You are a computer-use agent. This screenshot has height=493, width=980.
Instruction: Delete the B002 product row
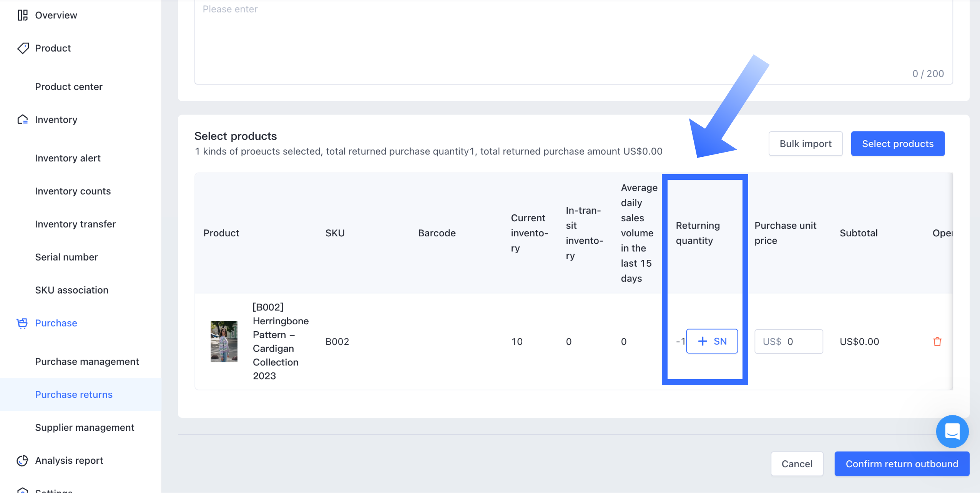pyautogui.click(x=937, y=342)
